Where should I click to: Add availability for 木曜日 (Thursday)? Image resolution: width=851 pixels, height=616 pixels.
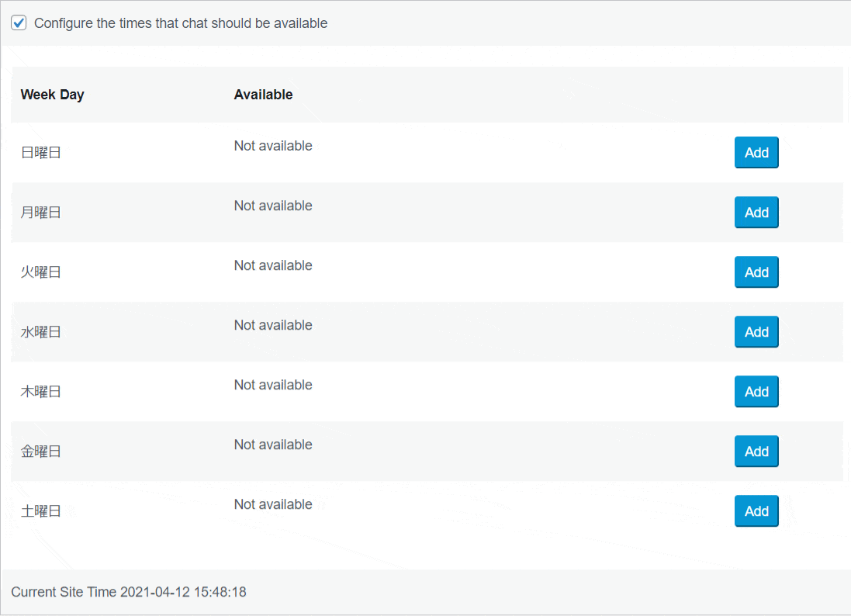pyautogui.click(x=756, y=391)
